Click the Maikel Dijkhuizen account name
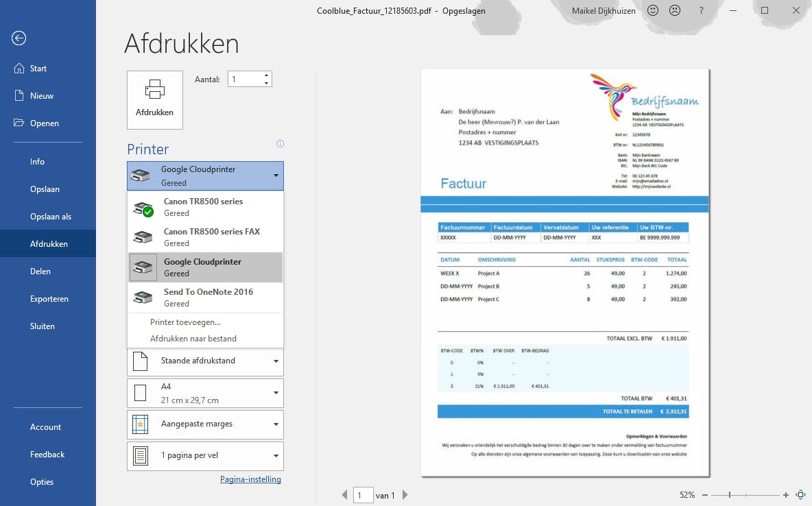Image resolution: width=812 pixels, height=506 pixels. click(604, 10)
